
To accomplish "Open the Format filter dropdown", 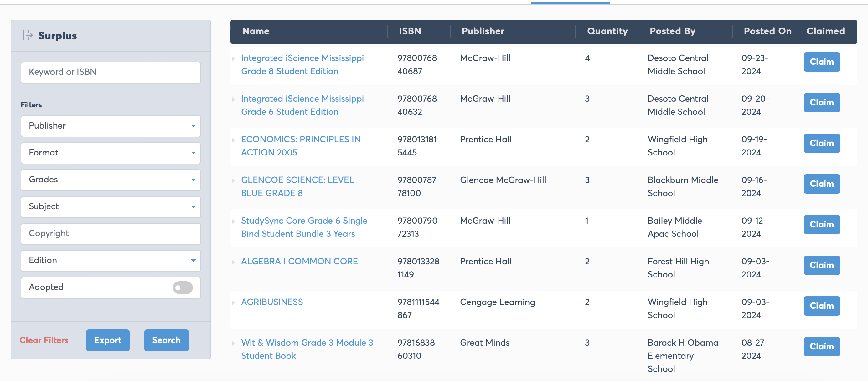I will pyautogui.click(x=111, y=153).
